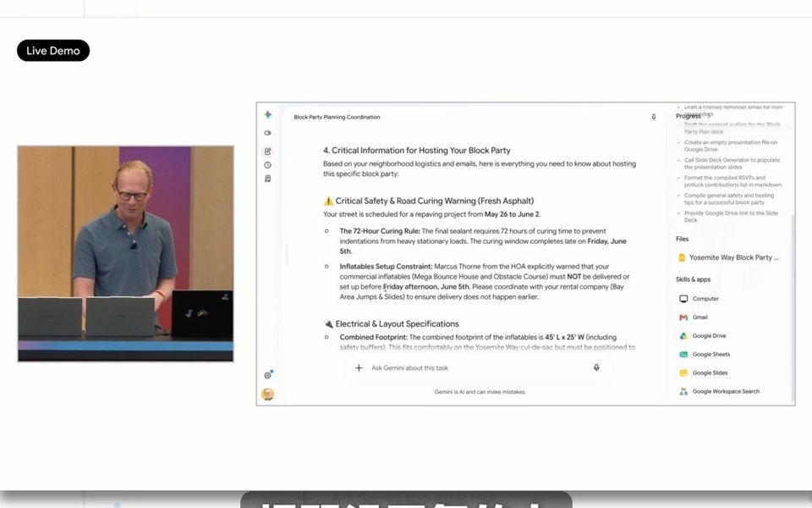
Task: Click progress step Provide Google Drive link
Action: point(731,217)
